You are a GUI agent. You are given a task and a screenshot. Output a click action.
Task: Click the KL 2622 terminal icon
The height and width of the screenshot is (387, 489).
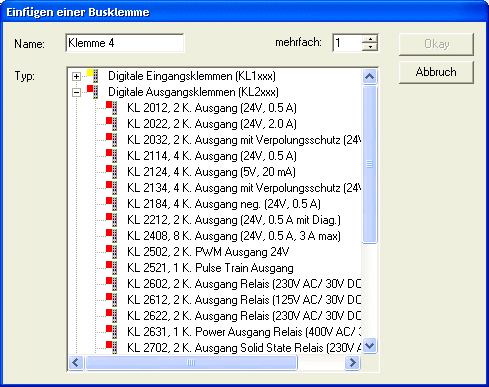112,316
